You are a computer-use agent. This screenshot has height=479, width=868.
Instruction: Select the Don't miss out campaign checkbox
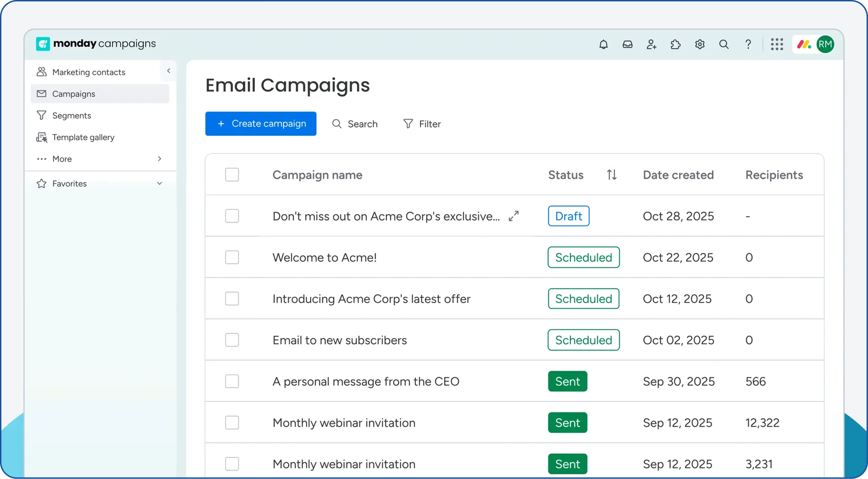(232, 216)
